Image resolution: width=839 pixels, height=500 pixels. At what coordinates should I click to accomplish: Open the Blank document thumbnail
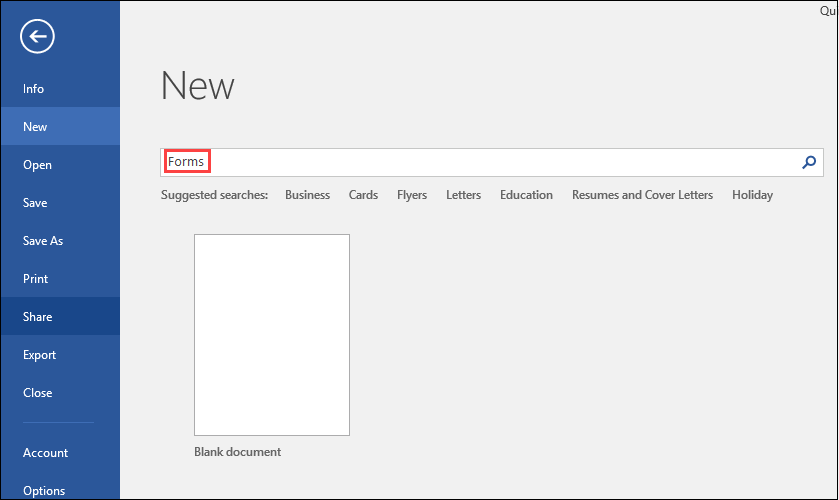[272, 335]
